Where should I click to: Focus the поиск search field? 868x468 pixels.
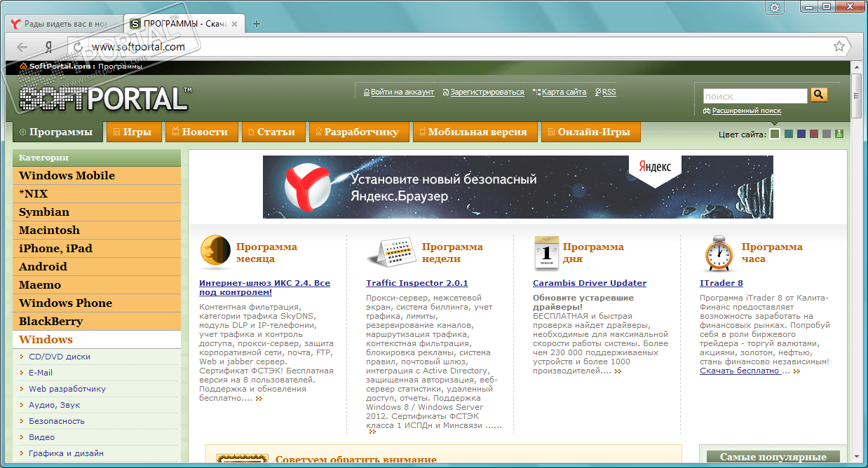click(756, 96)
